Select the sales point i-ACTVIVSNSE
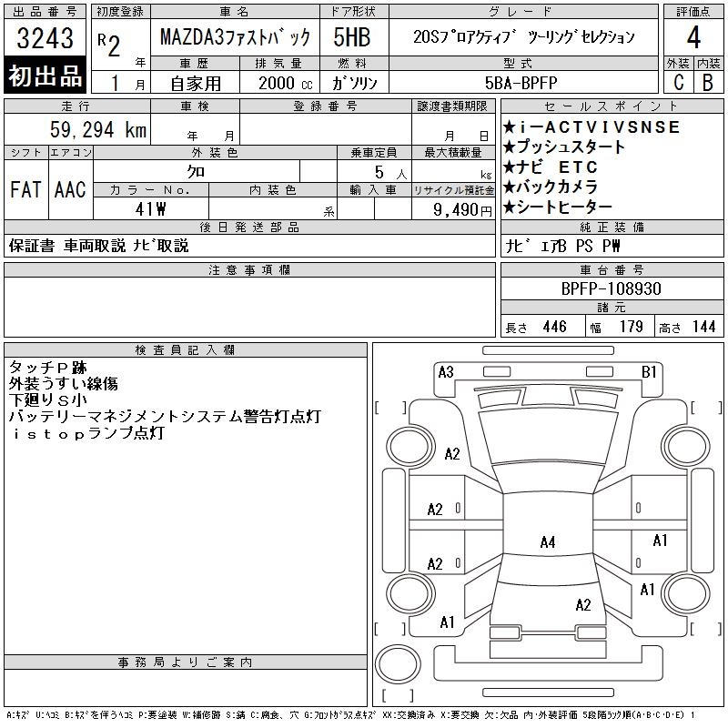728x728 pixels. click(591, 127)
